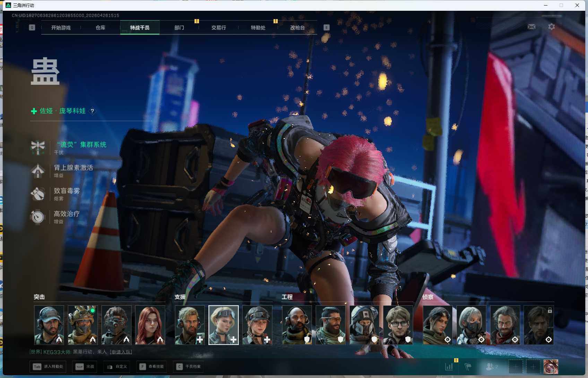Open the 交易行 tab

219,28
